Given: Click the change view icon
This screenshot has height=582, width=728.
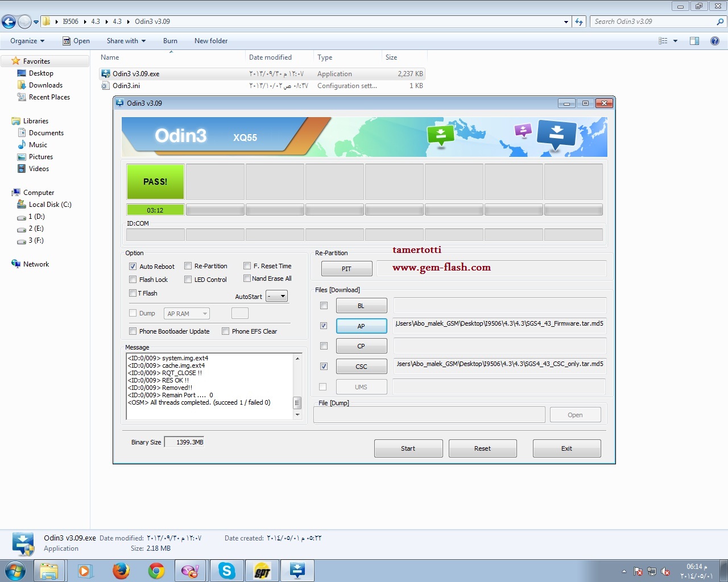Looking at the screenshot, I should click(663, 41).
